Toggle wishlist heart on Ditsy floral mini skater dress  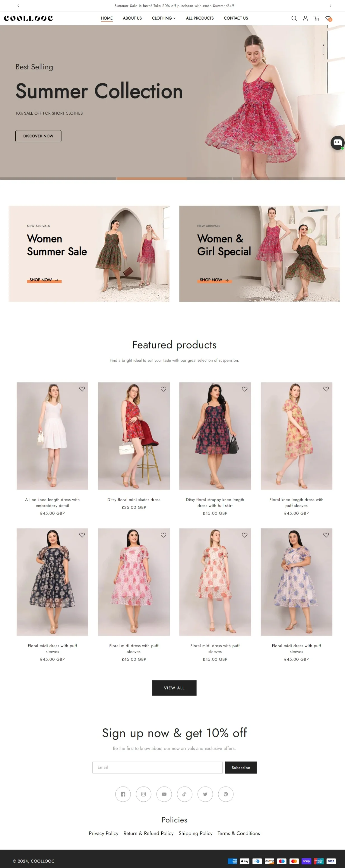(163, 389)
